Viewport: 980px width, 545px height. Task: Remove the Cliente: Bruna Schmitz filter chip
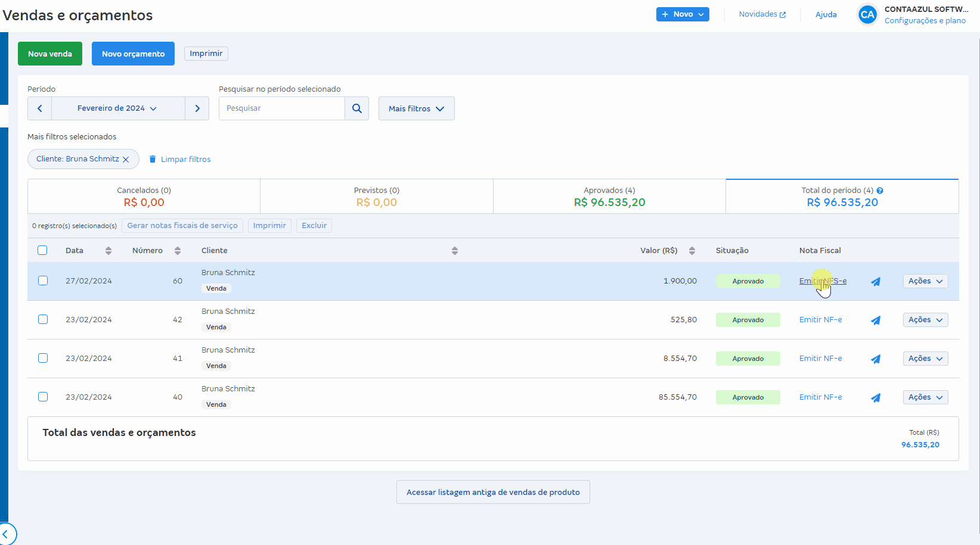[126, 160]
